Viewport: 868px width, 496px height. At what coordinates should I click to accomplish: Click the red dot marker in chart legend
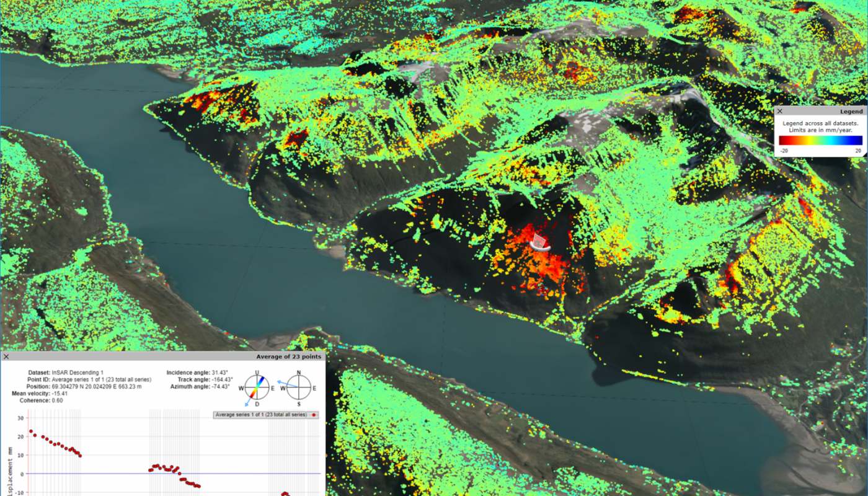coord(313,414)
